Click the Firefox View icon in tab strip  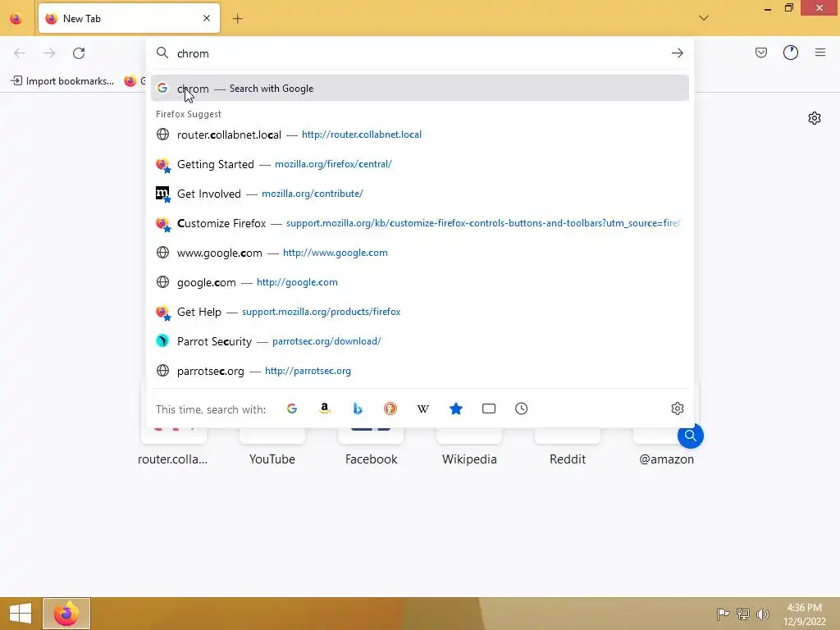coord(16,19)
